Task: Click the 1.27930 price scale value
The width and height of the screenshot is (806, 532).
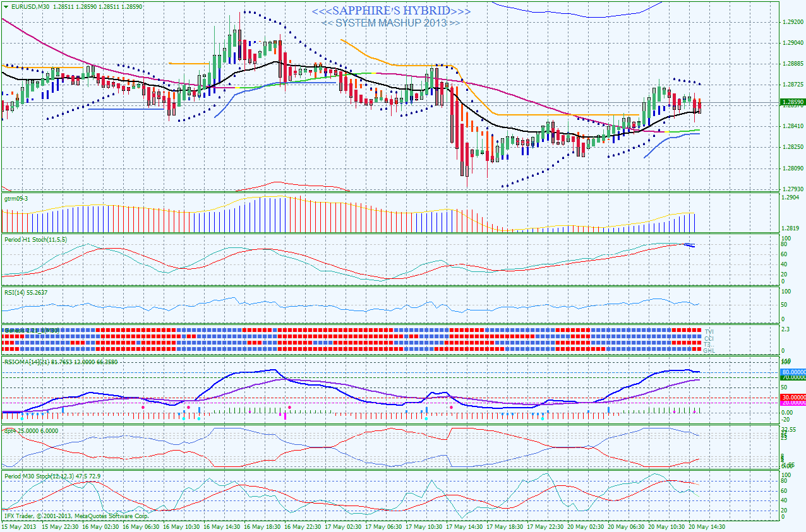Action: [792, 189]
